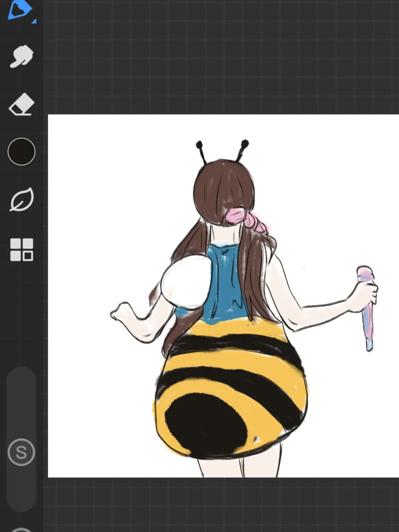The width and height of the screenshot is (399, 532).
Task: Open the leaf-shaped tools icon
Action: point(21,199)
